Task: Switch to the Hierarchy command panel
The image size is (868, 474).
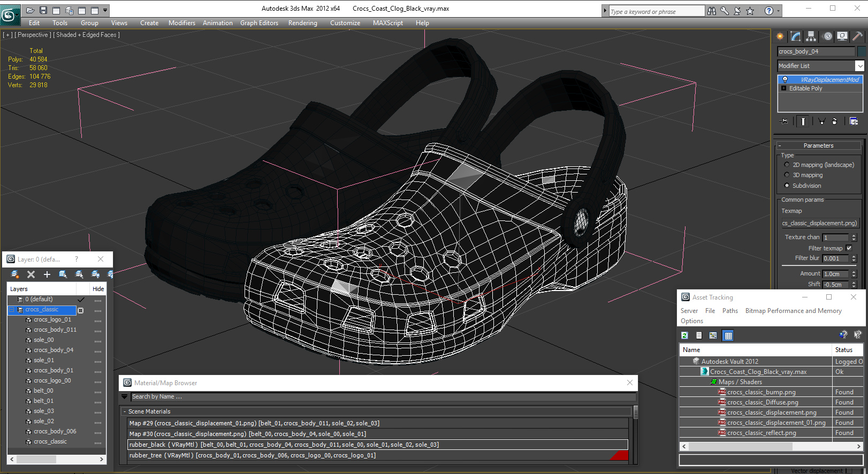Action: click(811, 36)
